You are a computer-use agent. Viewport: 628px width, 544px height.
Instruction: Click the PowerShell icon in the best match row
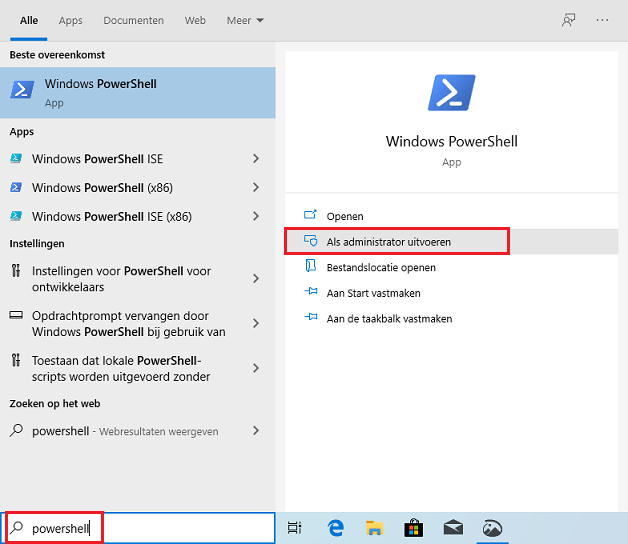coord(22,89)
